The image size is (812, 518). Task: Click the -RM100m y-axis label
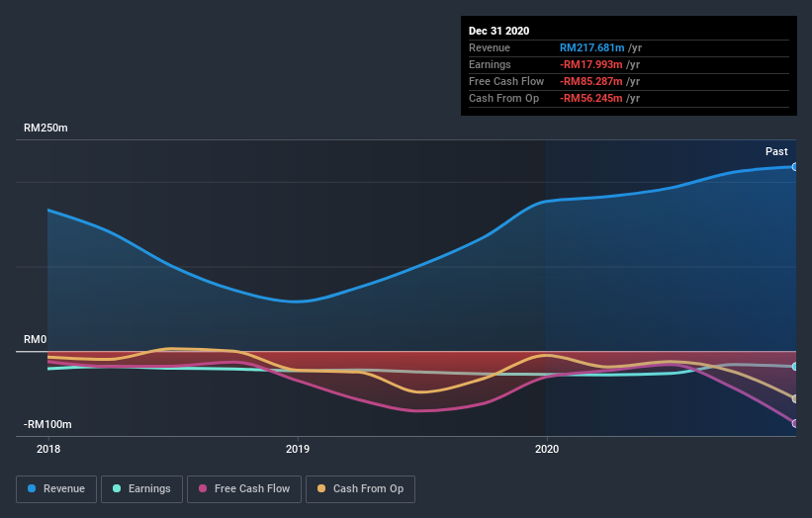[47, 424]
